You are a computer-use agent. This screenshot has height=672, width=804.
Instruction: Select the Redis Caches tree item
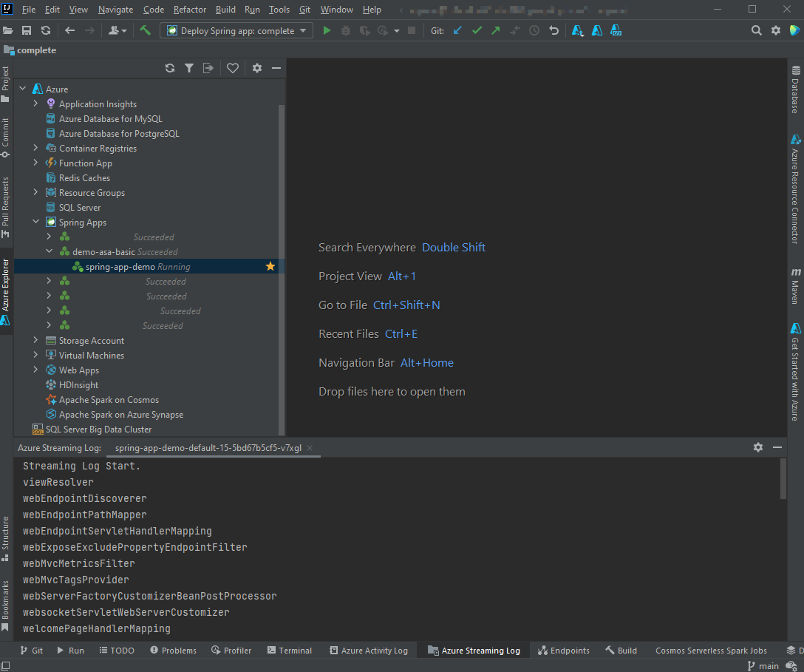(x=84, y=178)
